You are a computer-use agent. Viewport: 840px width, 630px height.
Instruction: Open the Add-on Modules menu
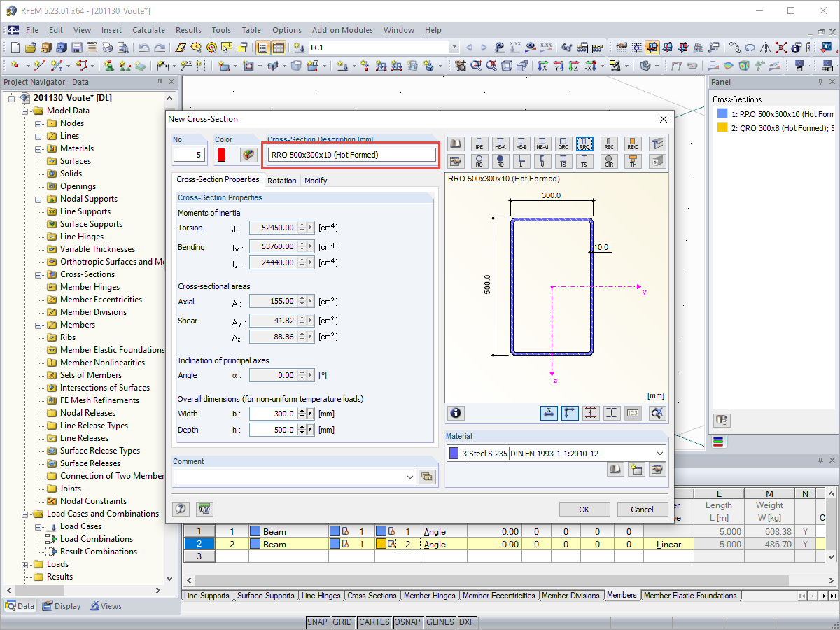tap(342, 30)
